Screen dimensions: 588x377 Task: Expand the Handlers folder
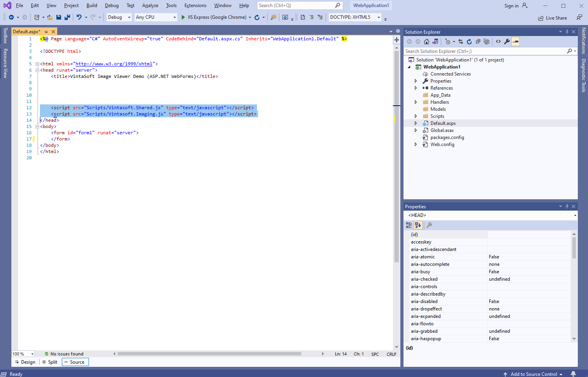point(416,102)
